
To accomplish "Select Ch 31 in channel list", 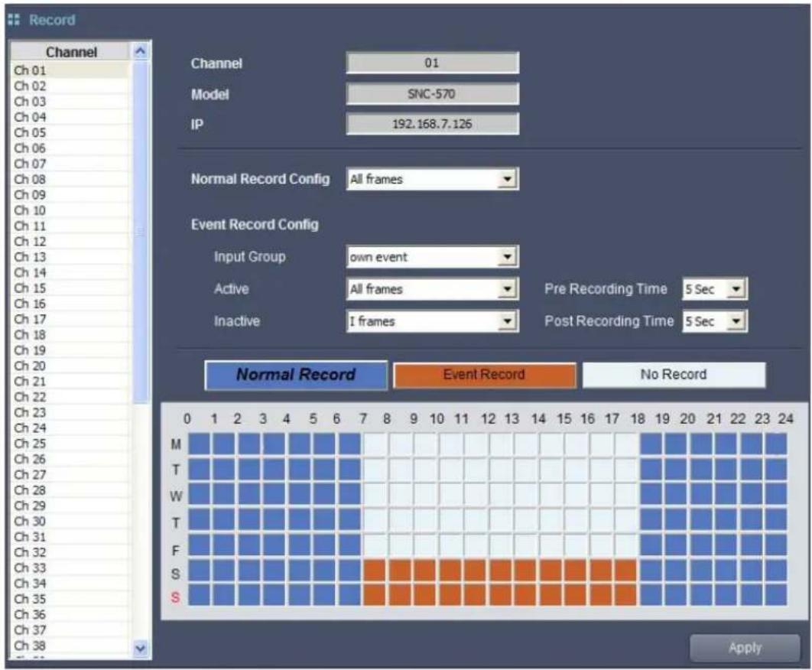I will tap(70, 536).
